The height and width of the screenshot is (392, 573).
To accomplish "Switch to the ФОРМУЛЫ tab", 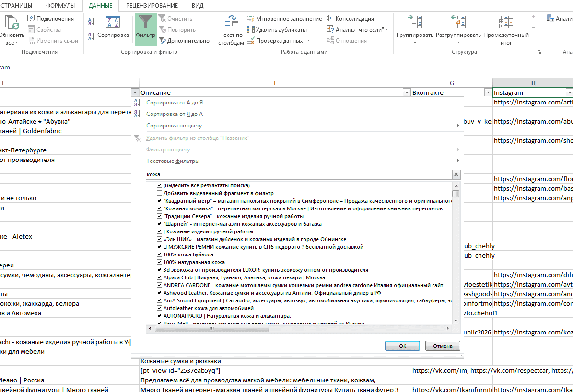I will pyautogui.click(x=60, y=6).
